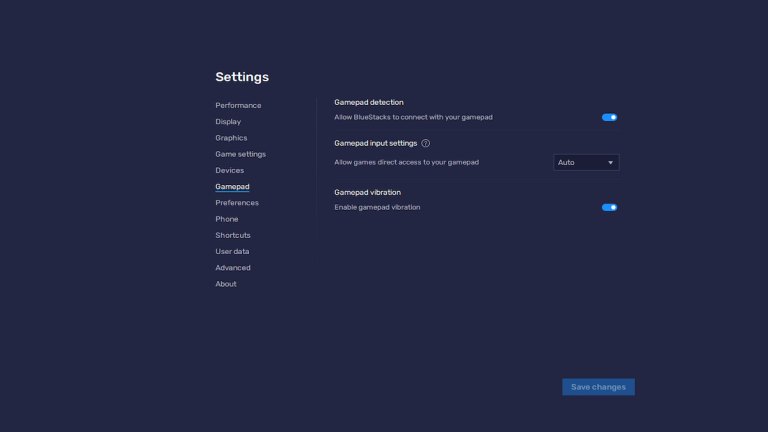Click the Settings title heading
The width and height of the screenshot is (768, 432).
coord(242,77)
